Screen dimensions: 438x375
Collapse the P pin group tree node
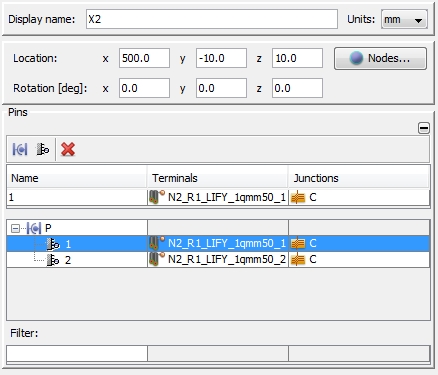click(x=15, y=228)
